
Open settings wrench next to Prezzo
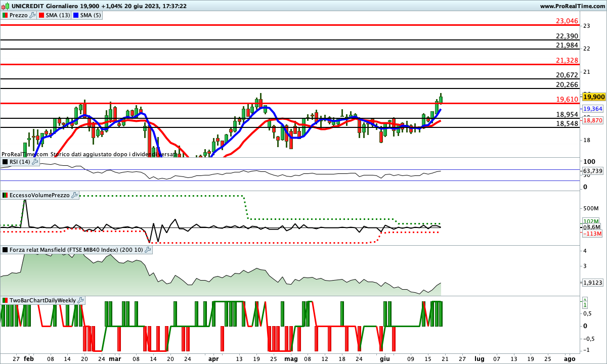coord(33,15)
